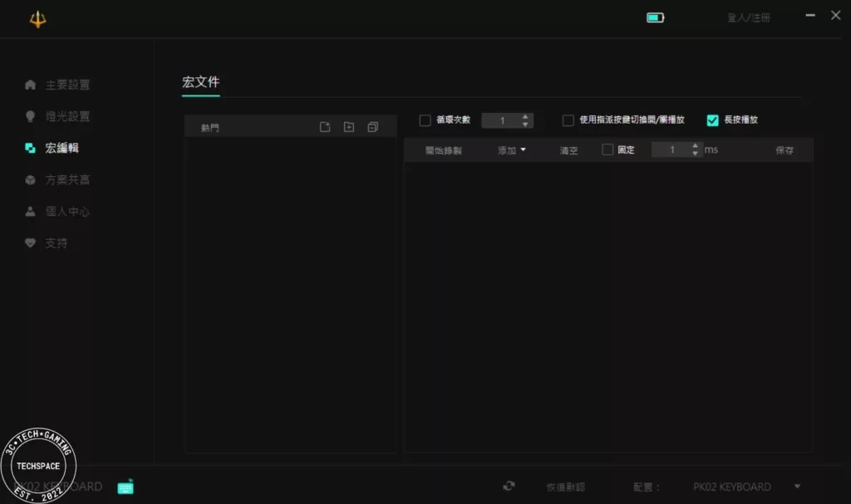Screen dimensions: 851x504
Task: Click the copy macro icon
Action: tap(372, 127)
